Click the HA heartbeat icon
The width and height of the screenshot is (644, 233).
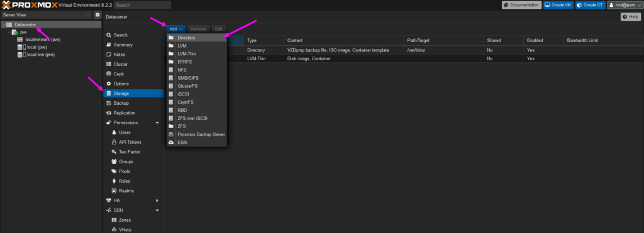tap(109, 200)
